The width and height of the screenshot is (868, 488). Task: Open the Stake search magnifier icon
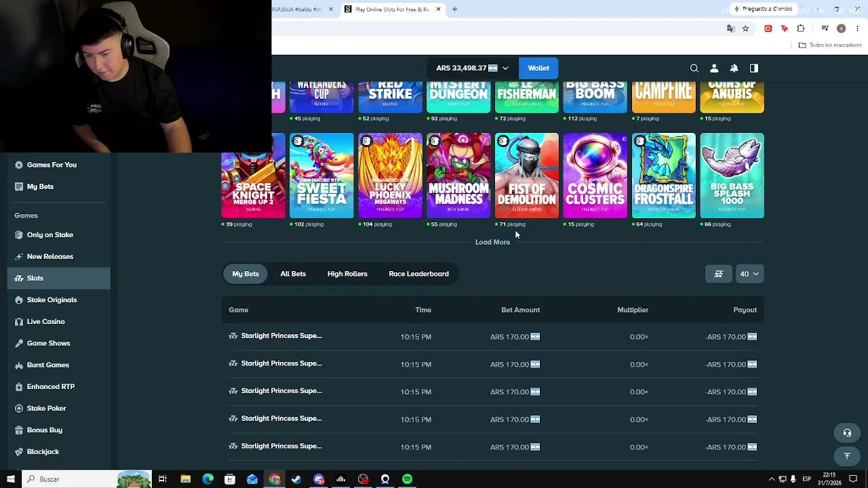[x=694, y=68]
